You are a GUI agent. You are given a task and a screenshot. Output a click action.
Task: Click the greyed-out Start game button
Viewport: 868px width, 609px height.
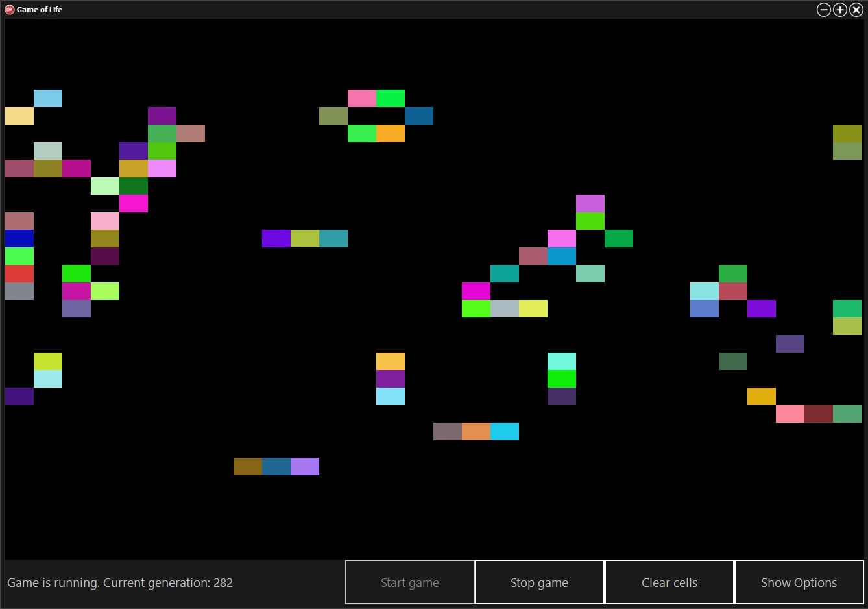pyautogui.click(x=409, y=582)
